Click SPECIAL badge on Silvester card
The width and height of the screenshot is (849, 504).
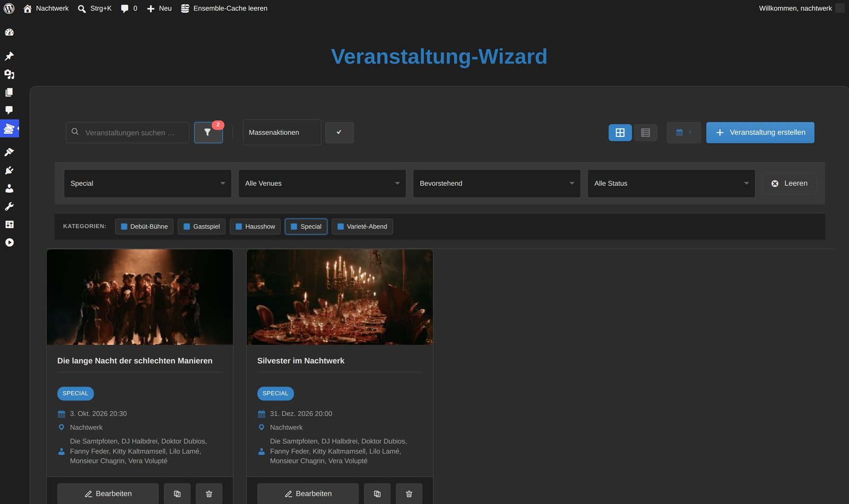[x=275, y=394]
